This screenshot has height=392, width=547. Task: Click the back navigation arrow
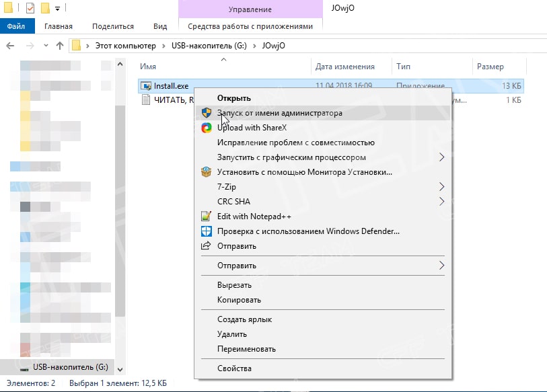pos(11,46)
